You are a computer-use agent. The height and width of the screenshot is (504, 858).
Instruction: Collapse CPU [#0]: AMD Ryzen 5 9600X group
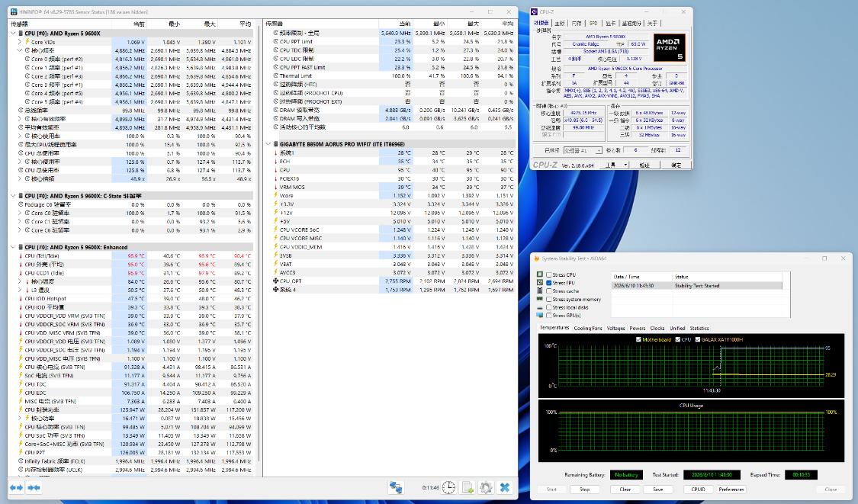click(x=13, y=34)
